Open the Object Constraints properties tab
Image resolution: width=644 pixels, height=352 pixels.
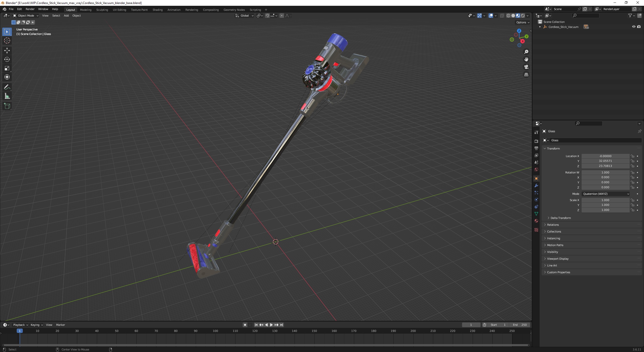coord(536,207)
